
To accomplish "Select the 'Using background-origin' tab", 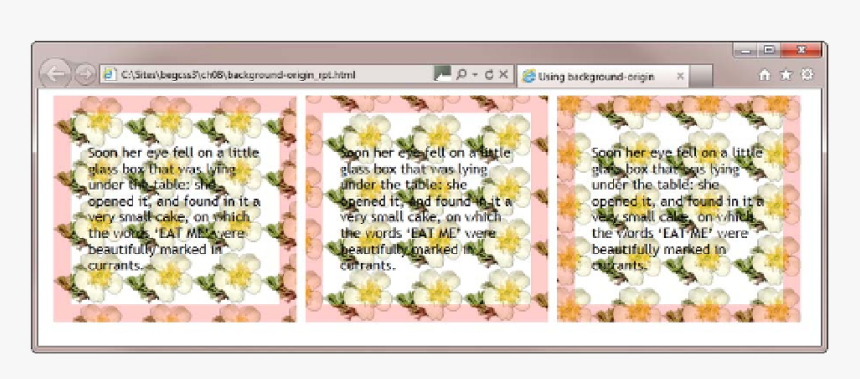I will (x=602, y=76).
